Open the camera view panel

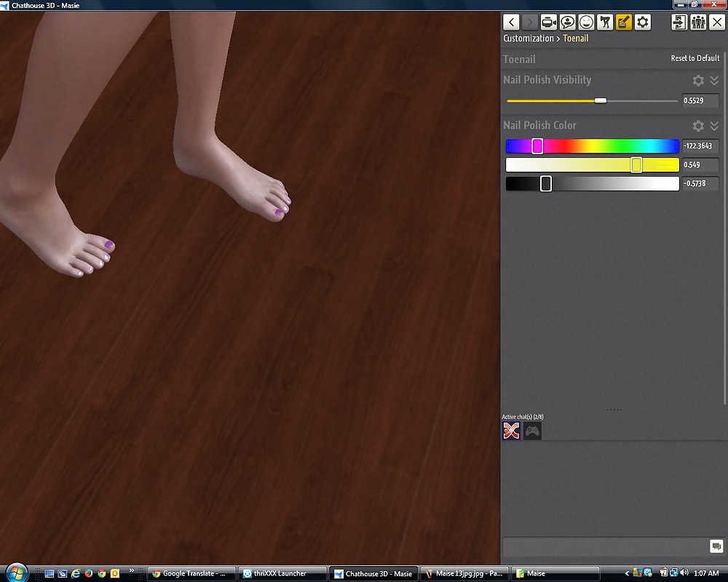click(x=549, y=23)
